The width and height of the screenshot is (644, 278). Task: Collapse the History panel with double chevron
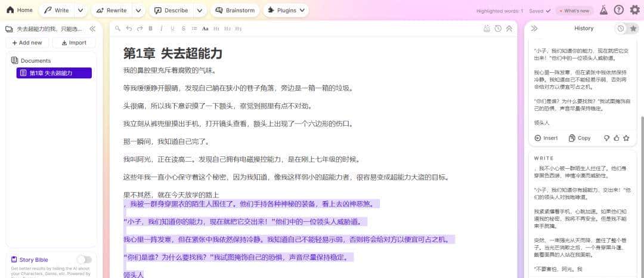click(534, 28)
